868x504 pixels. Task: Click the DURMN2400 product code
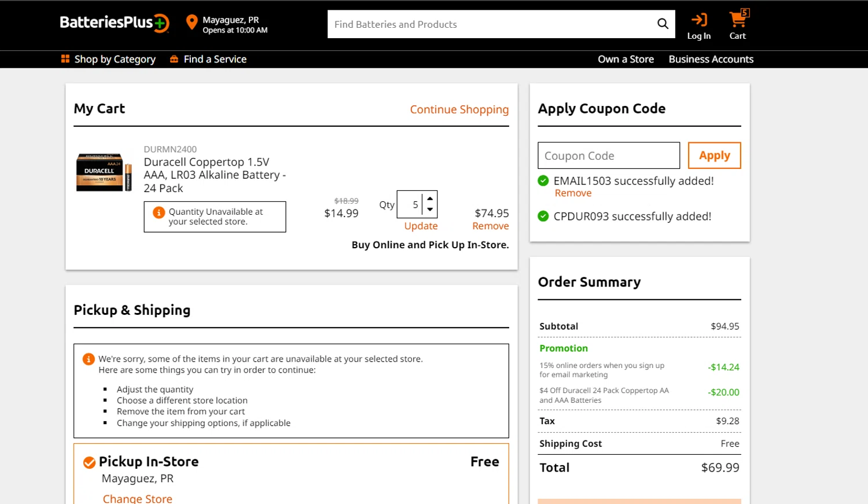(170, 149)
